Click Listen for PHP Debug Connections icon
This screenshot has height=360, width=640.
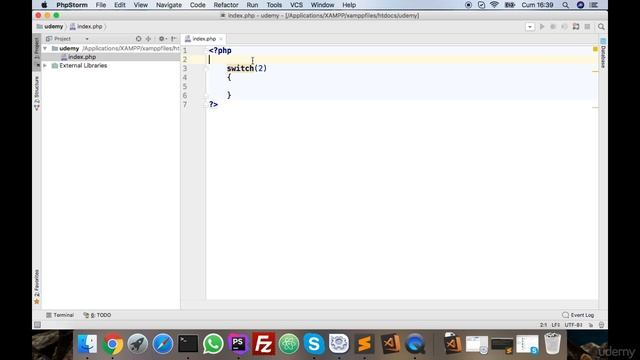pyautogui.click(x=576, y=27)
